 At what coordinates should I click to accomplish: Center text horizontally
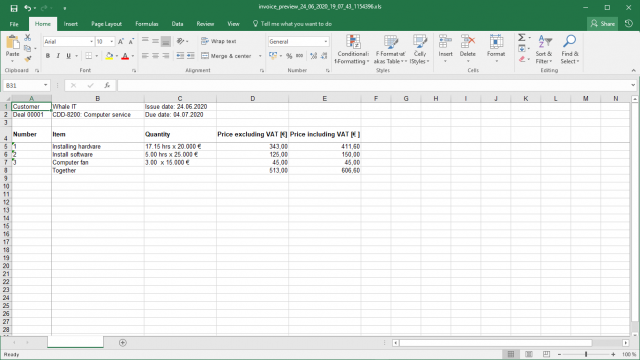(x=156, y=56)
